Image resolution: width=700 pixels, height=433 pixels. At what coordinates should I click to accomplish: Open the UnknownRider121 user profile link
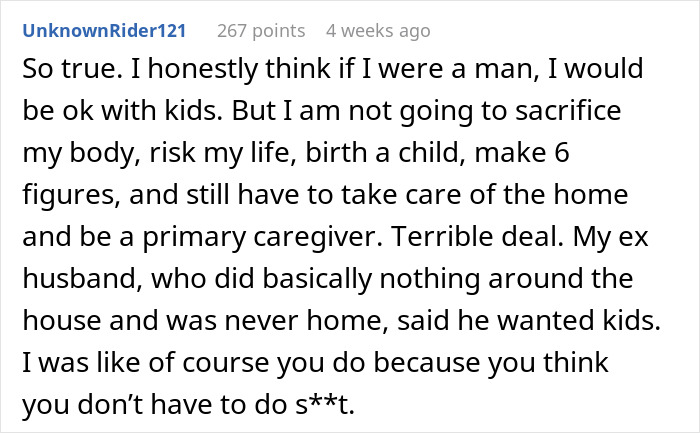[103, 31]
